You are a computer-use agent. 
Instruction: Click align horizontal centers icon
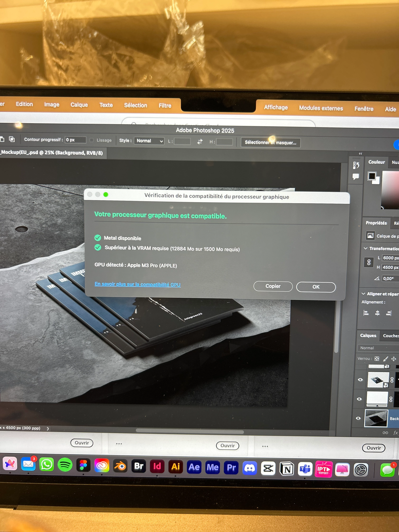point(377,313)
